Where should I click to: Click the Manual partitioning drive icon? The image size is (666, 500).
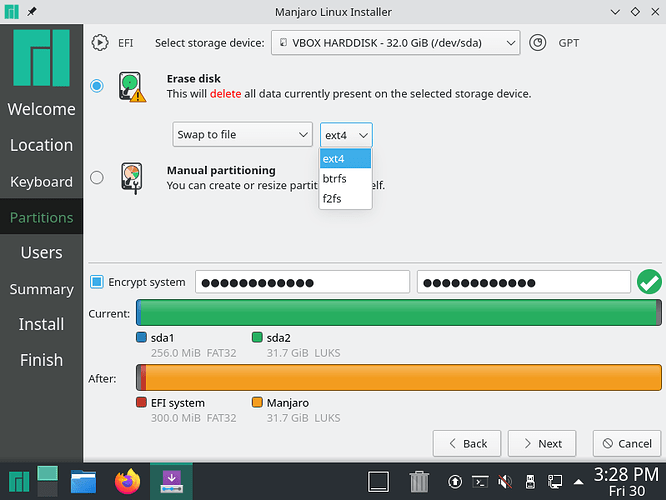(132, 178)
